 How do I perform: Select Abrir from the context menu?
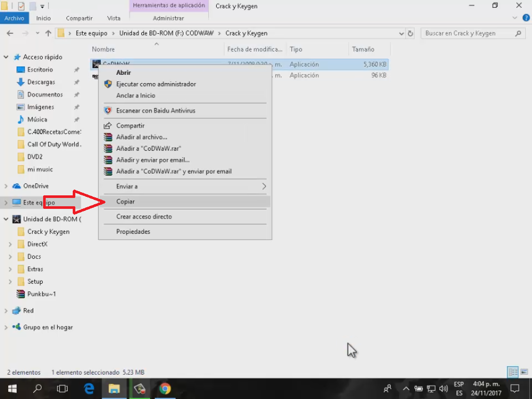[185, 73]
